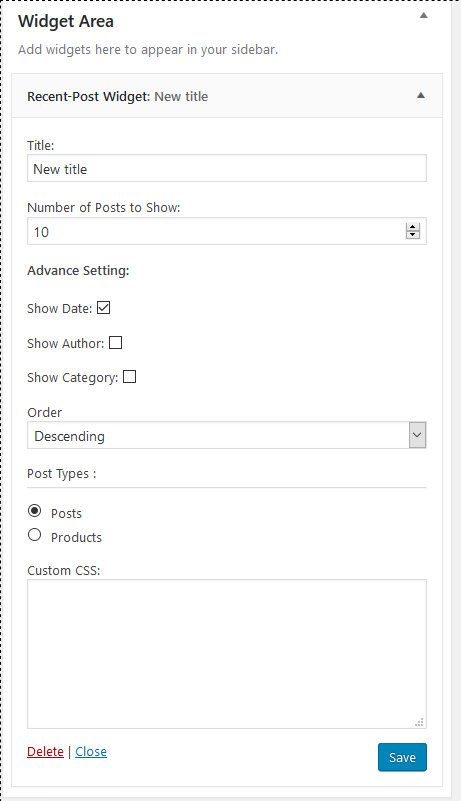Enable the Show Category checkbox
This screenshot has height=801, width=461.
(x=130, y=376)
